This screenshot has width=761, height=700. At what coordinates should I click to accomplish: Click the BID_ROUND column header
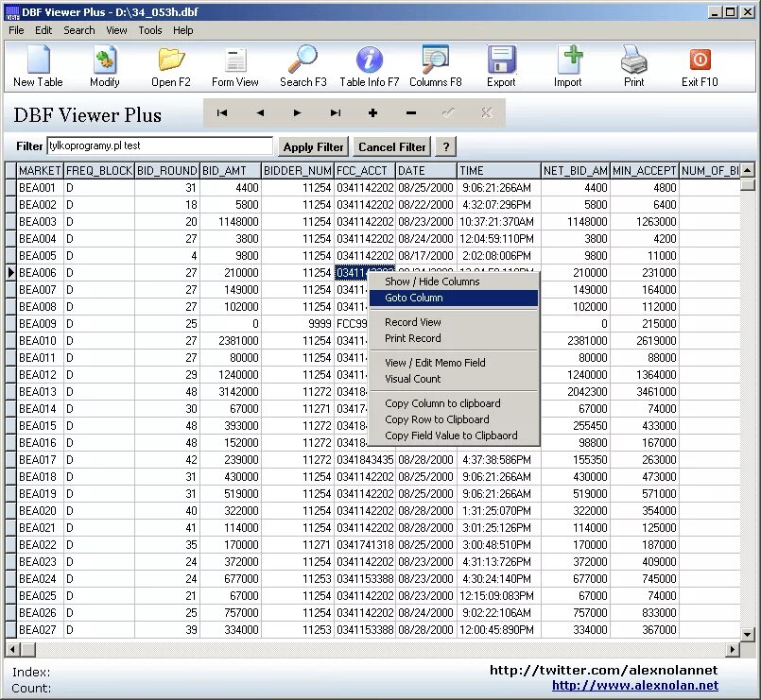tap(167, 171)
